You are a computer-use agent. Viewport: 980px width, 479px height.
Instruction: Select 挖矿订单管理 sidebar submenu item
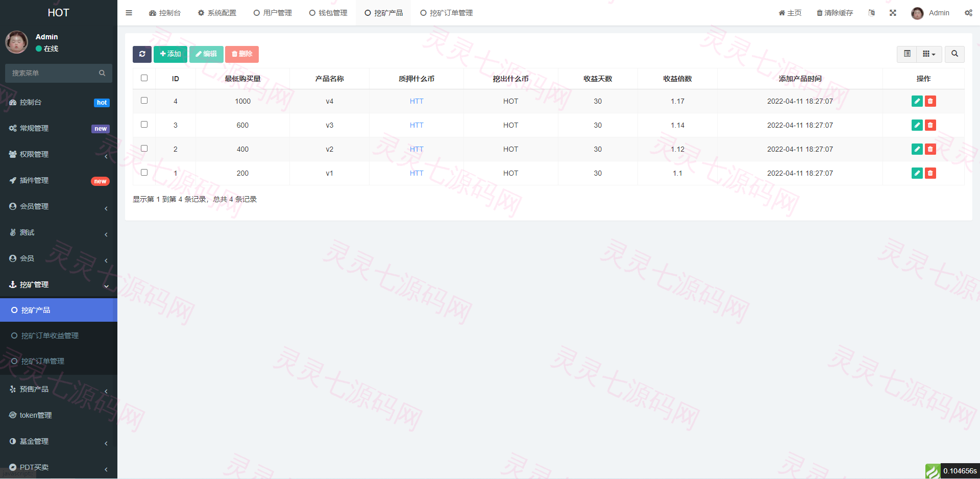(x=59, y=361)
